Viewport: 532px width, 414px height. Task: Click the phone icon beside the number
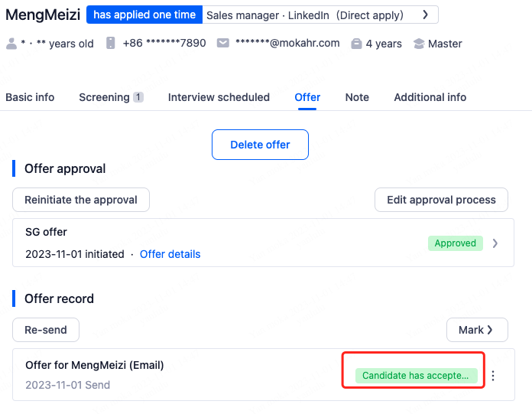pos(111,44)
